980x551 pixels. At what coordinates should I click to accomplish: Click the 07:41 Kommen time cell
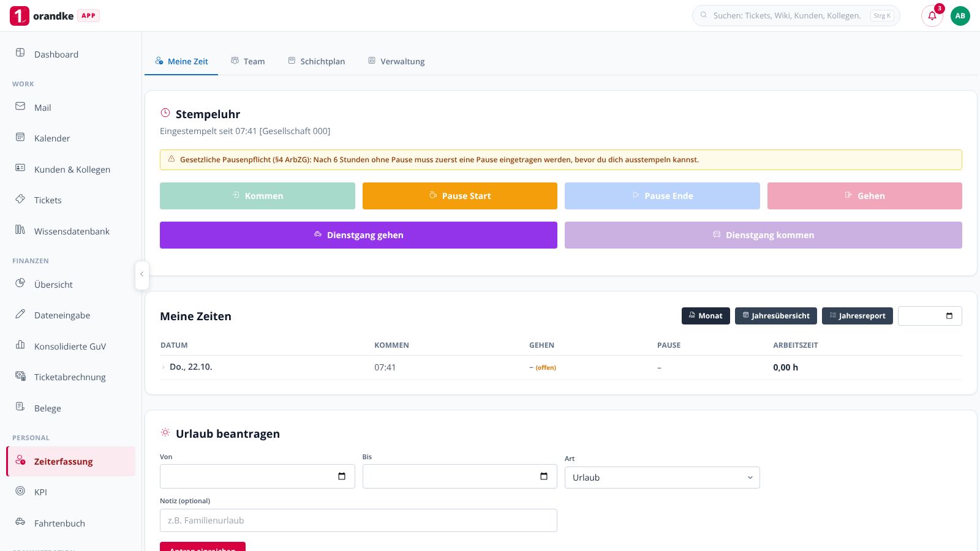385,367
